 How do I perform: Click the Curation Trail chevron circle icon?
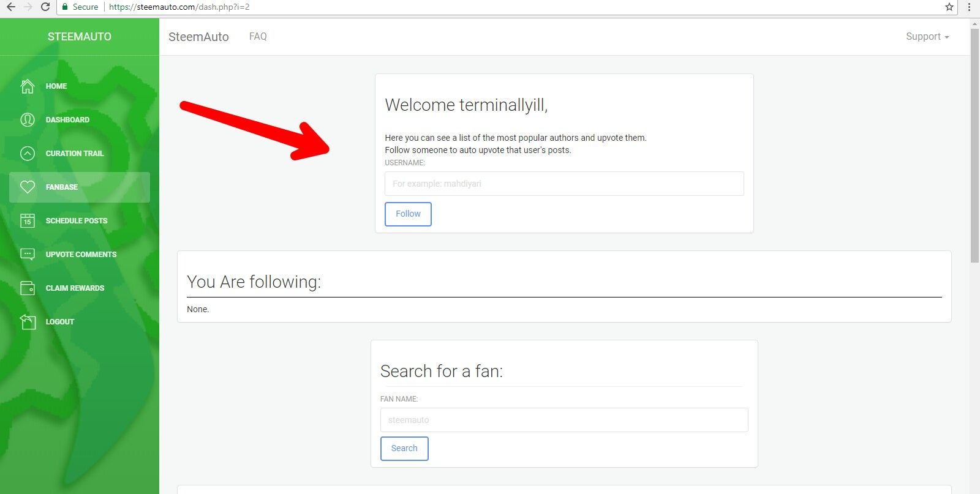coord(28,154)
